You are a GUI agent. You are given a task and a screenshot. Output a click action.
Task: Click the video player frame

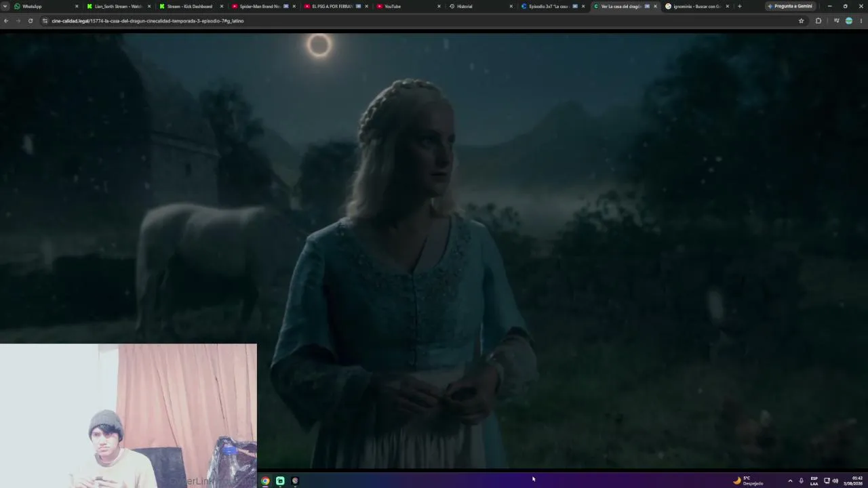[x=434, y=249]
